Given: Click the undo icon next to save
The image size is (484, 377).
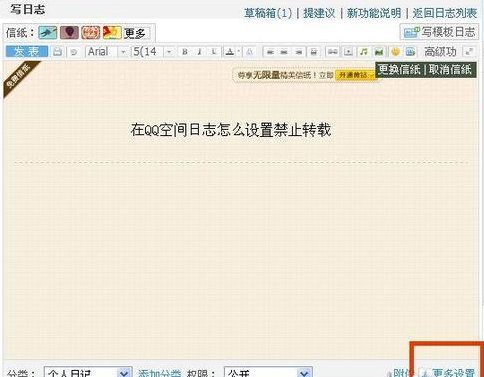Looking at the screenshot, I should [74, 52].
